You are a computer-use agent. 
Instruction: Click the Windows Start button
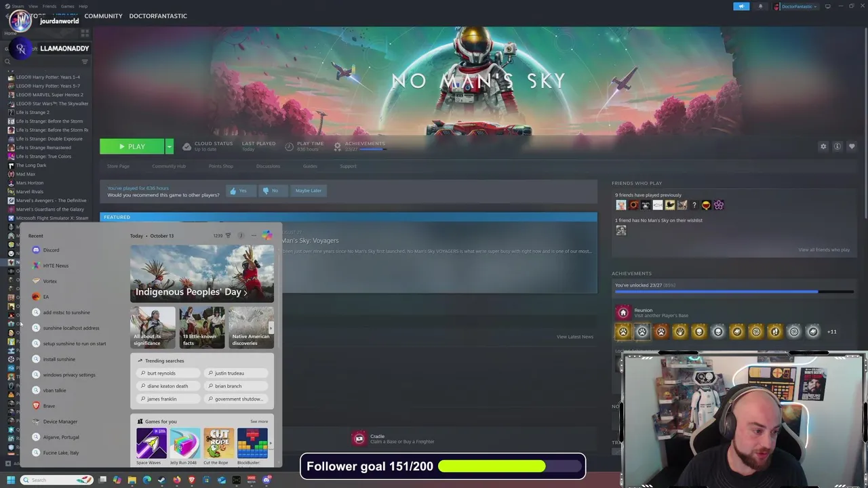point(10,480)
